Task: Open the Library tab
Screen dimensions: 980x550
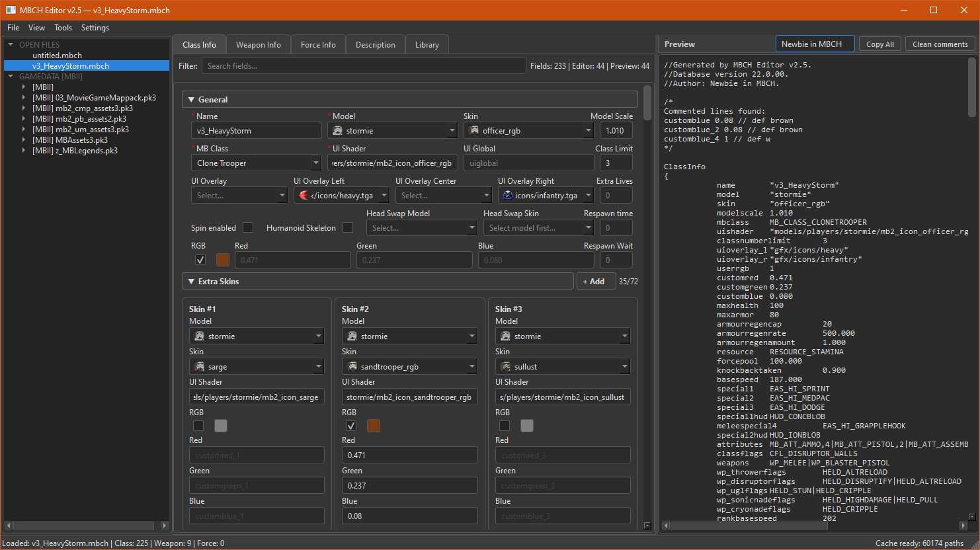Action: [x=427, y=45]
